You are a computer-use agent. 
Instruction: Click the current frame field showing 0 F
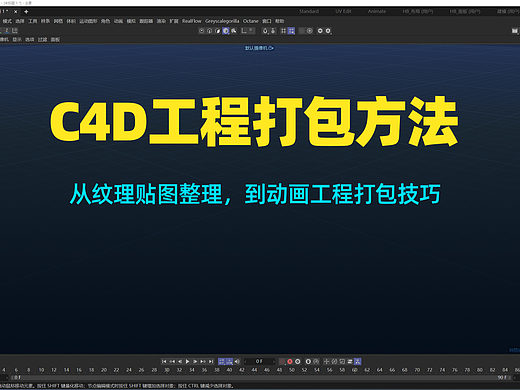pos(259,361)
